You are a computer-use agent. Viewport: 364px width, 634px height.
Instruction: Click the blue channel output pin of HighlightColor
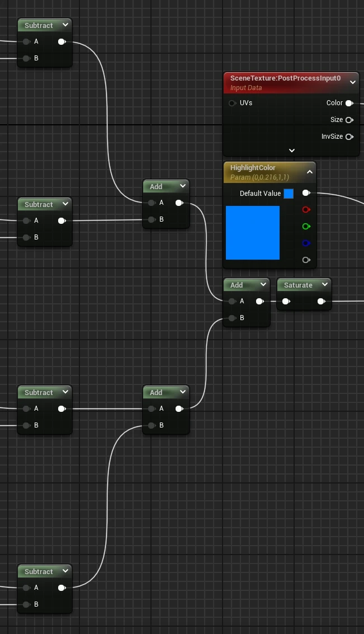coord(306,243)
